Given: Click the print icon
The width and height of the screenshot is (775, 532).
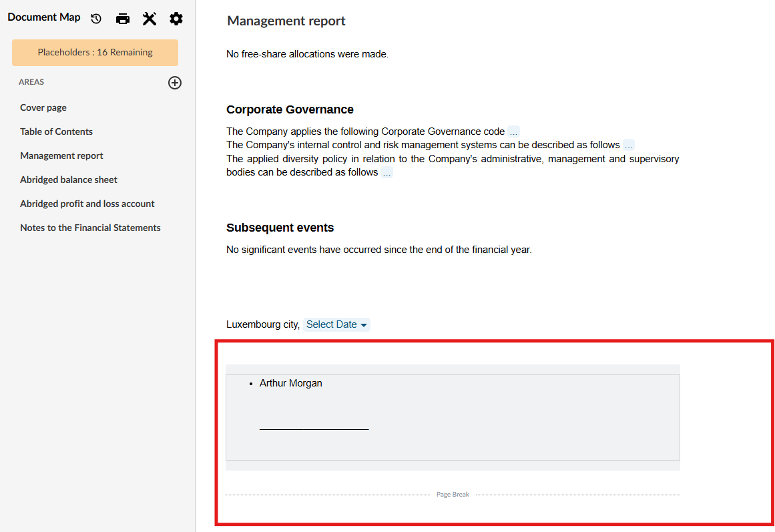Looking at the screenshot, I should click(123, 19).
